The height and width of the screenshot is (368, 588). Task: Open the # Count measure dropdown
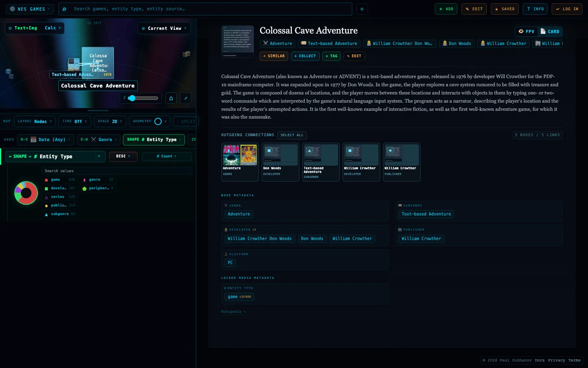[x=167, y=157]
